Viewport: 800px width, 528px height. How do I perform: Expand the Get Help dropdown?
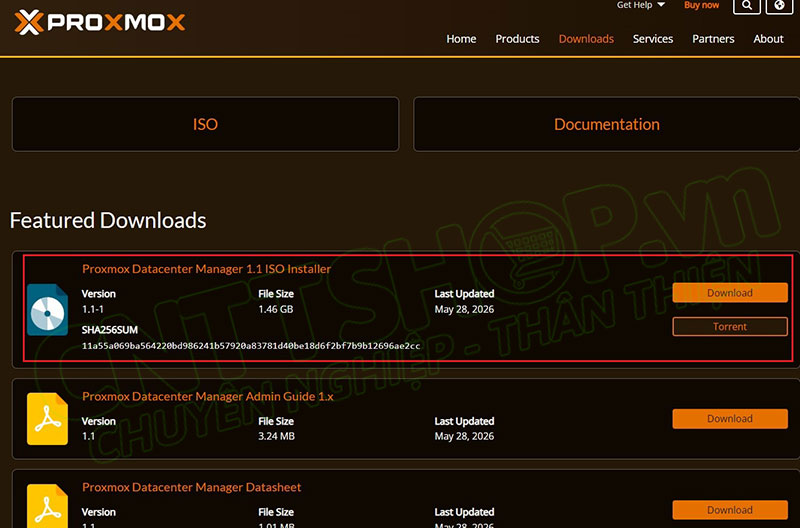[641, 5]
